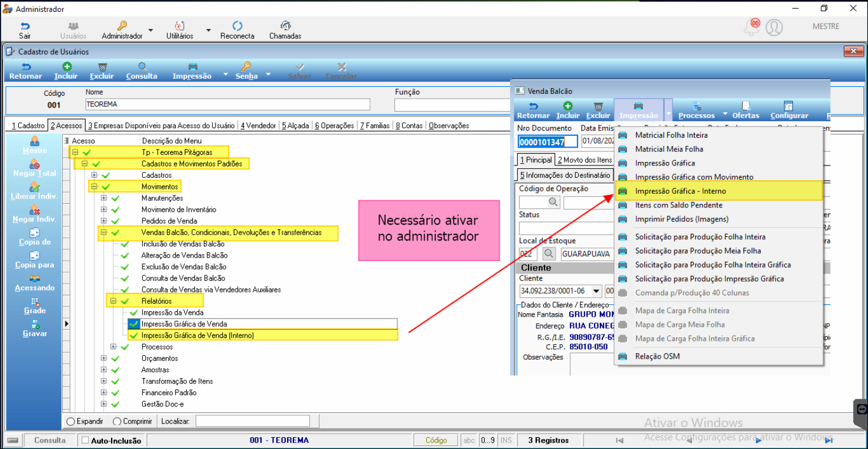This screenshot has height=449, width=868.
Task: Choose Impressão Gráfica - Interno menu item
Action: (x=719, y=191)
